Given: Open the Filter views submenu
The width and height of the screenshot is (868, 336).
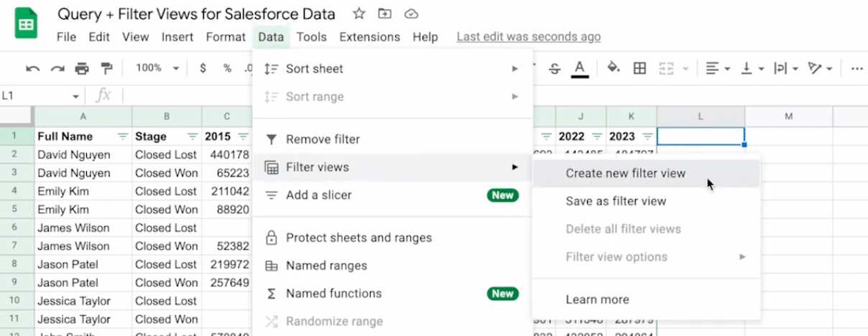Looking at the screenshot, I should click(x=392, y=167).
